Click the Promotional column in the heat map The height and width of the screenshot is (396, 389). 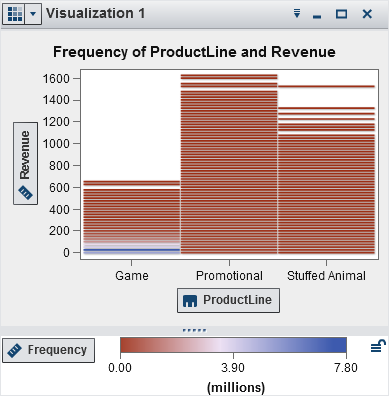coord(229,164)
